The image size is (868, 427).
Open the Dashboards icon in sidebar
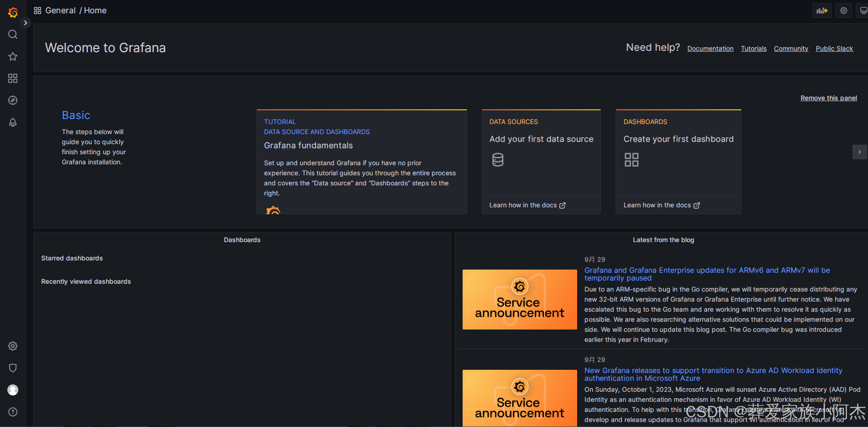[13, 78]
